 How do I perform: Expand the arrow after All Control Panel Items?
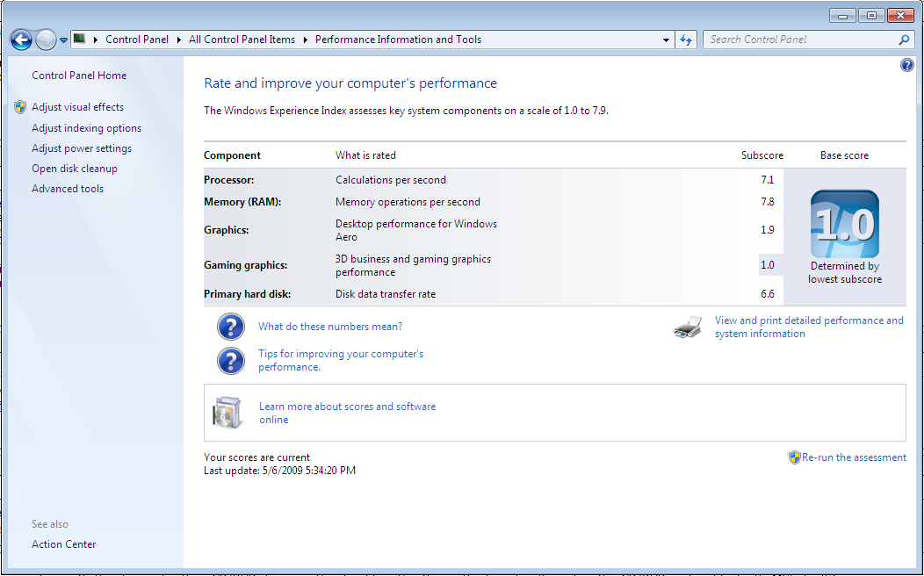[306, 40]
